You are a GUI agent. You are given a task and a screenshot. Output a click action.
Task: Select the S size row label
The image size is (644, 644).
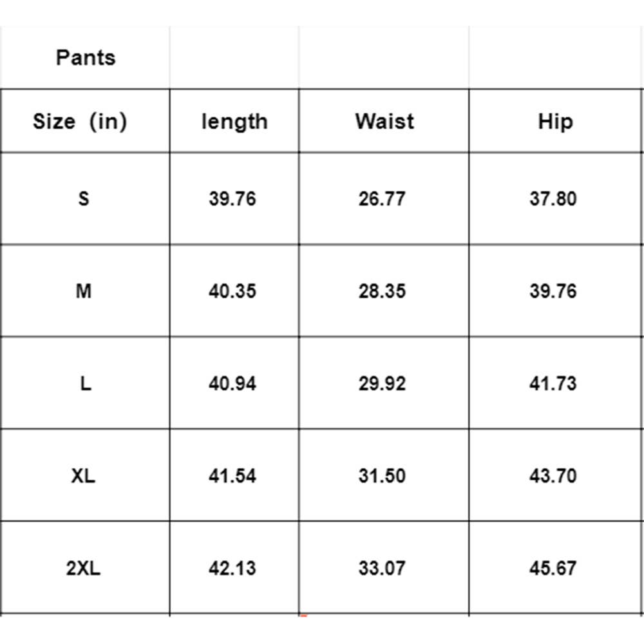84,198
